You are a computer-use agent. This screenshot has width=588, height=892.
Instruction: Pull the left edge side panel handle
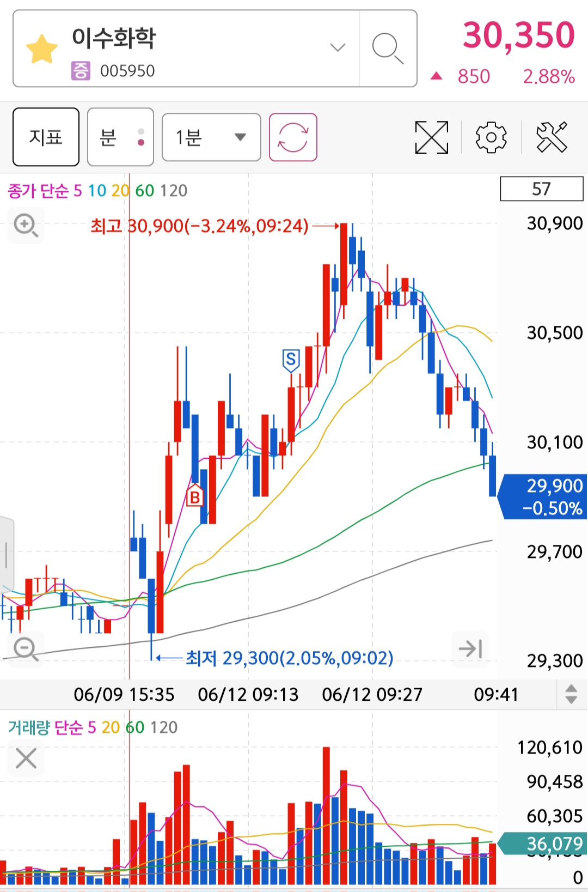click(x=6, y=554)
